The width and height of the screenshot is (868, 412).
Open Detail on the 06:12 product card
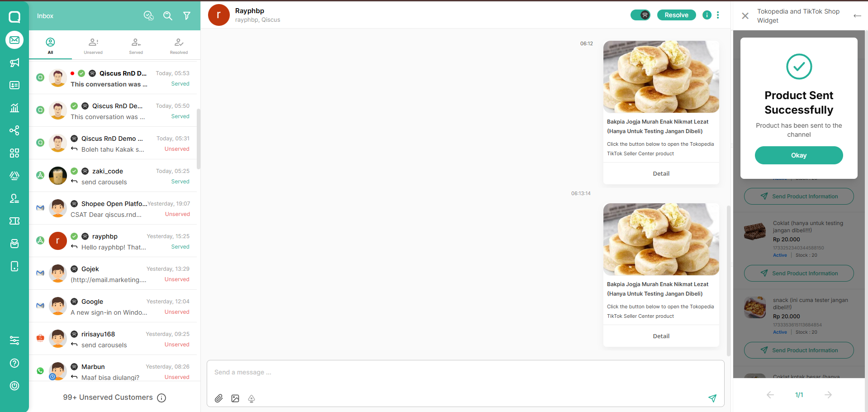pos(661,173)
